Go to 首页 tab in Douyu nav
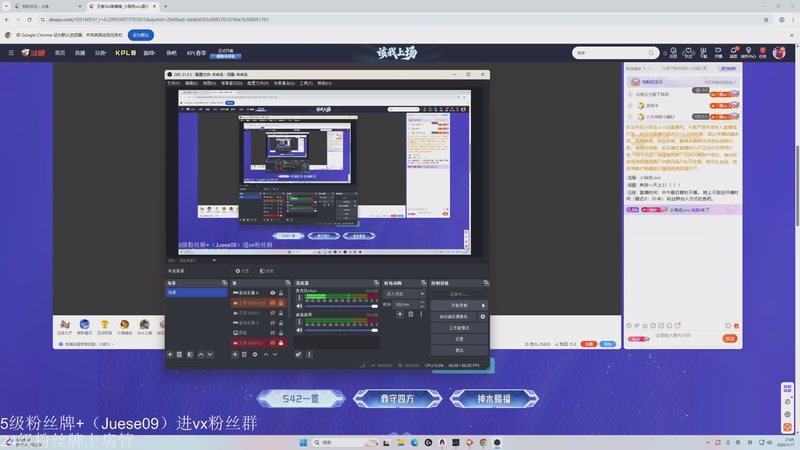This screenshot has width=800, height=450. coord(60,53)
